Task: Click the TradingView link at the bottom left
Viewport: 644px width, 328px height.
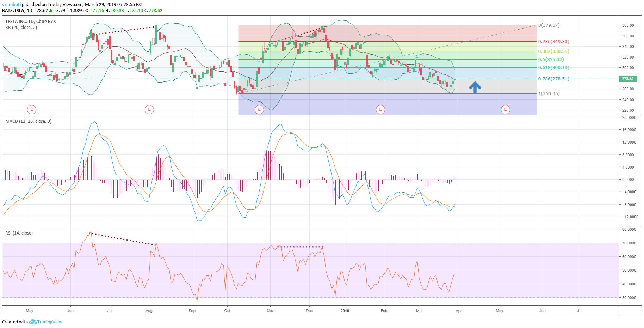Action: click(x=49, y=322)
